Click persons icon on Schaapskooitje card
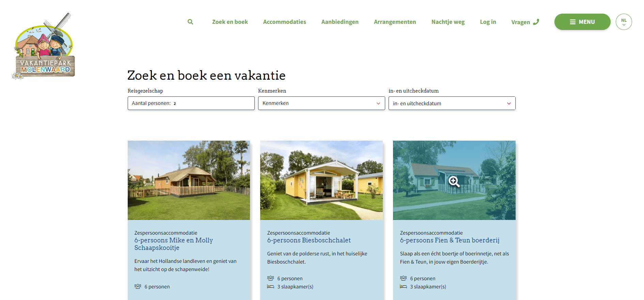This screenshot has height=300, width=644. pyautogui.click(x=138, y=287)
